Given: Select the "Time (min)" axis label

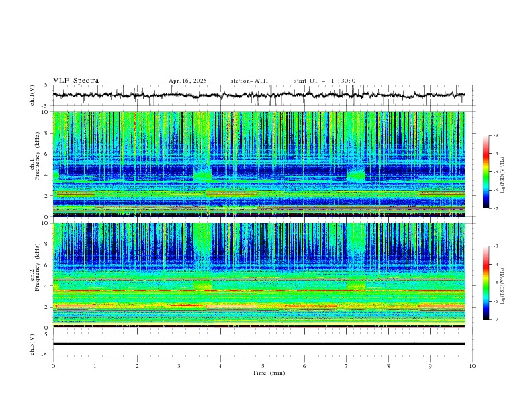Looking at the screenshot, I should click(269, 373).
